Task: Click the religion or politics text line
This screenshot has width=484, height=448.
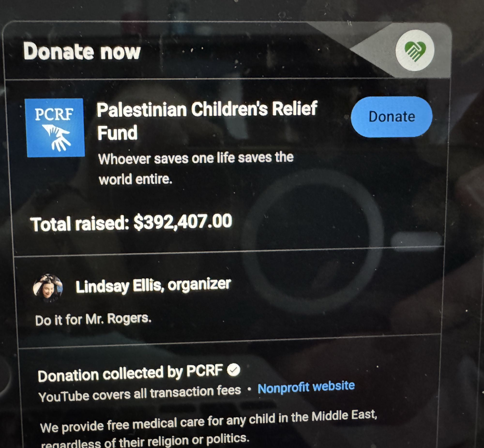Action: point(145,440)
